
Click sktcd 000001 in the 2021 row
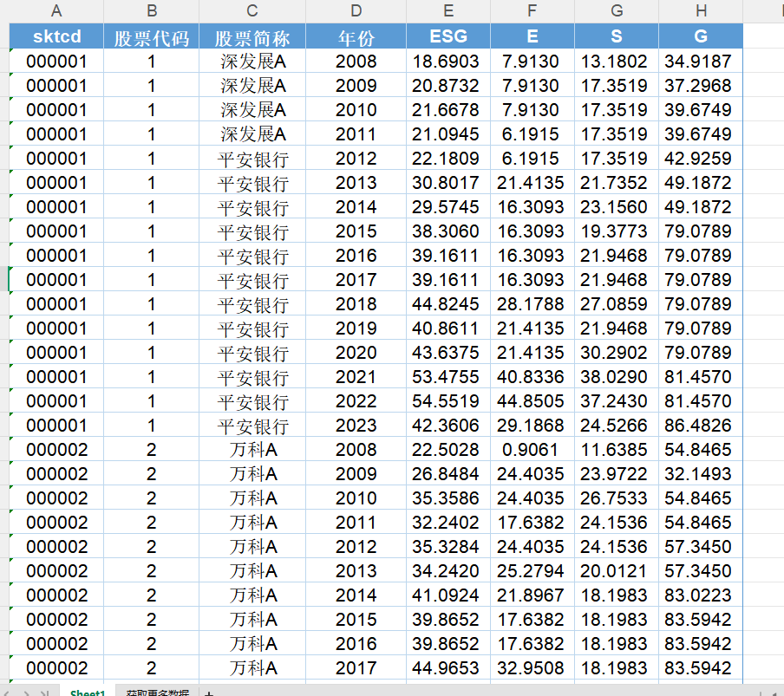click(x=56, y=377)
